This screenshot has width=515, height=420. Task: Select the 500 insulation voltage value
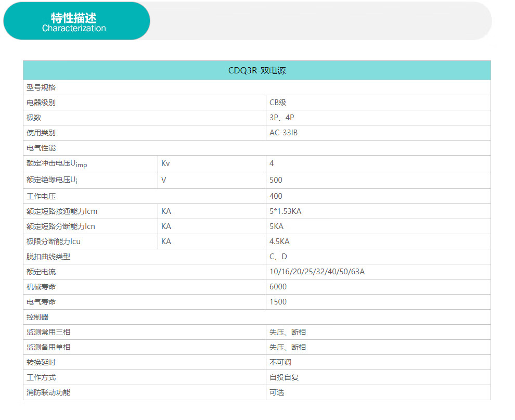(x=276, y=180)
